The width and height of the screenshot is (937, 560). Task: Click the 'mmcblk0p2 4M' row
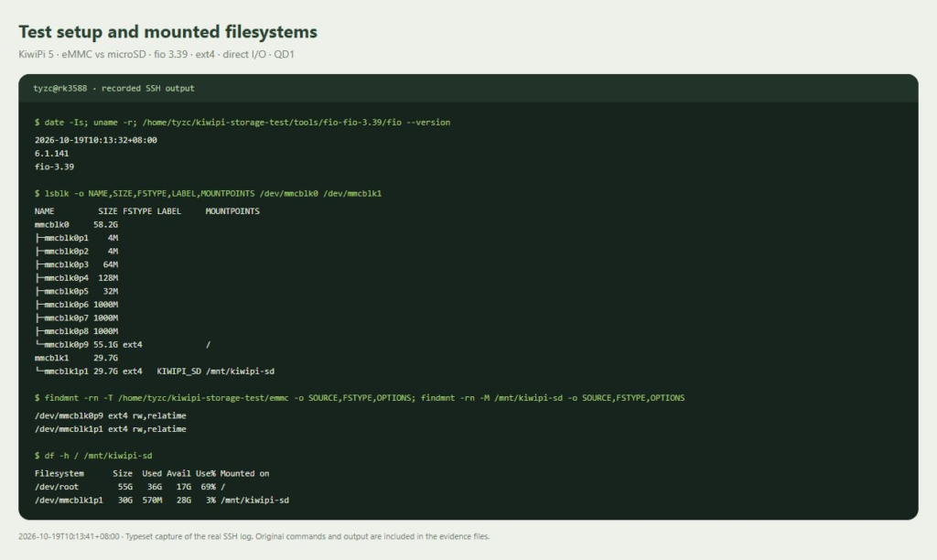click(76, 252)
